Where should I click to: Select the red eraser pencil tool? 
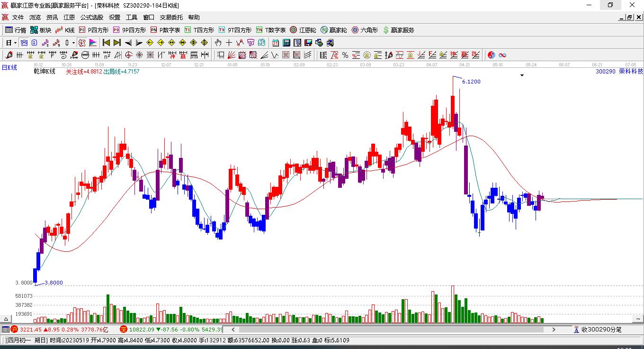9,55
